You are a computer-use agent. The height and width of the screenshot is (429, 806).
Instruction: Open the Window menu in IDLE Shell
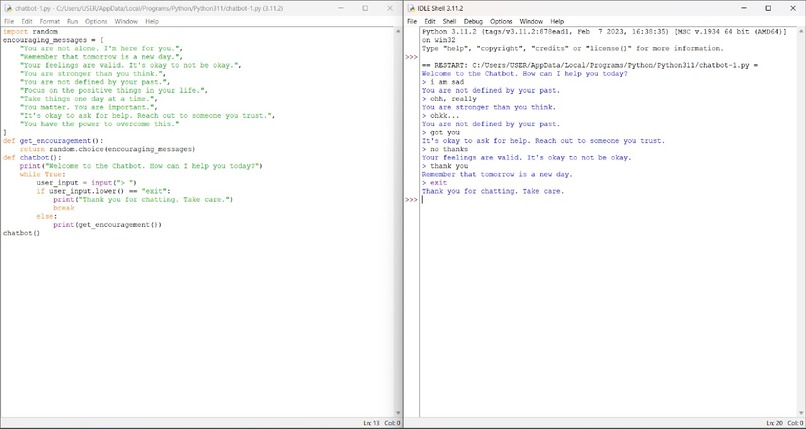(531, 22)
